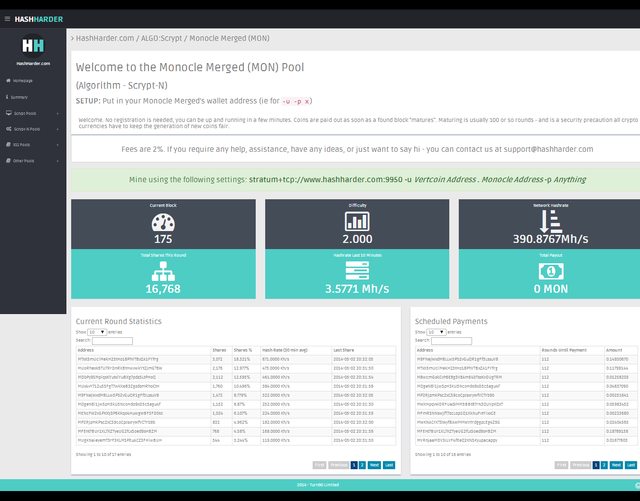The width and height of the screenshot is (640, 501).
Task: Click Monocle Merged (MON) breadcrumb entry
Action: [229, 38]
